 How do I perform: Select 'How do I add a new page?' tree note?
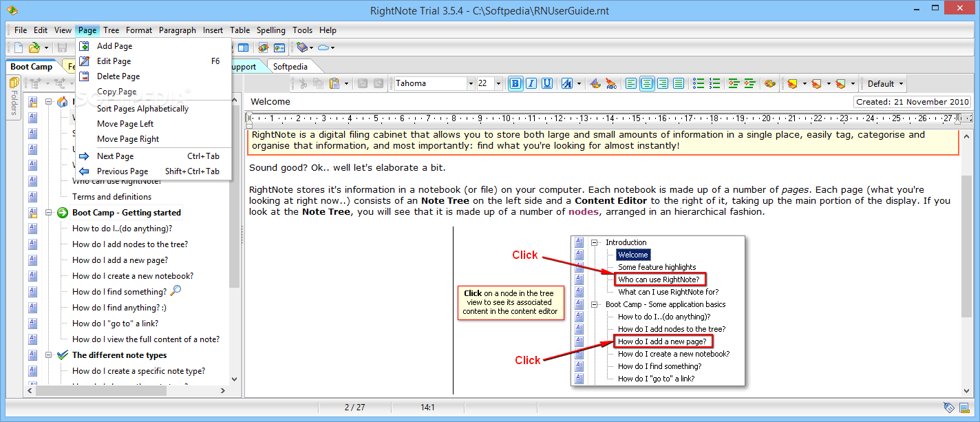coord(120,260)
